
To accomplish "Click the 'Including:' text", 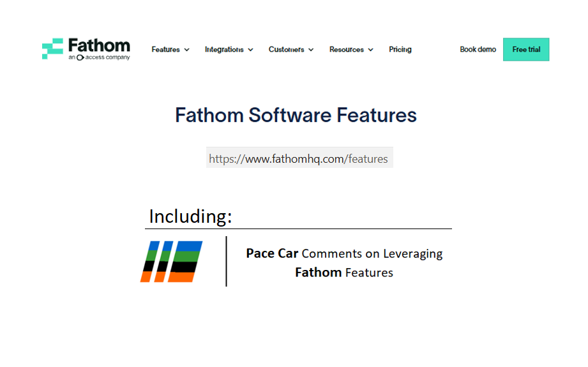I will (190, 216).
